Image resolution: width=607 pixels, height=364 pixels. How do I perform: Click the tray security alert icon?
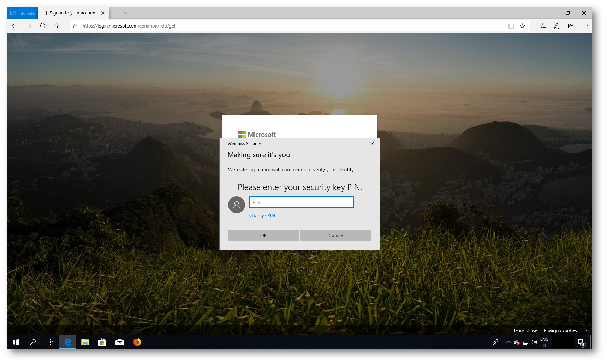[x=517, y=342]
